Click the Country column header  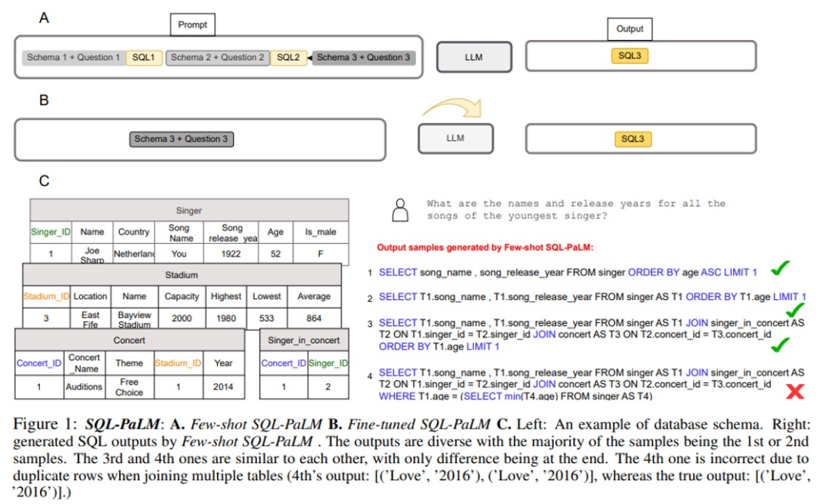pyautogui.click(x=134, y=232)
